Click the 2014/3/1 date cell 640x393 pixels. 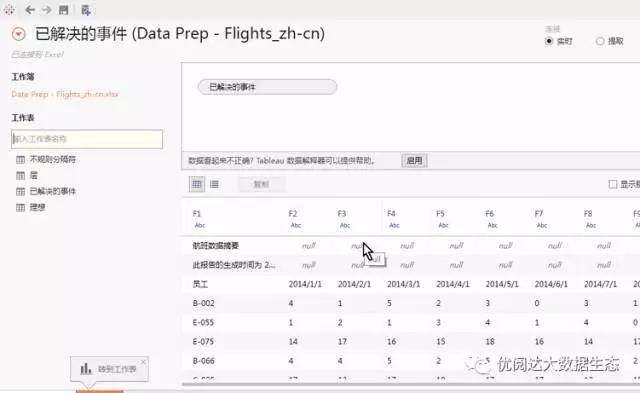(403, 284)
